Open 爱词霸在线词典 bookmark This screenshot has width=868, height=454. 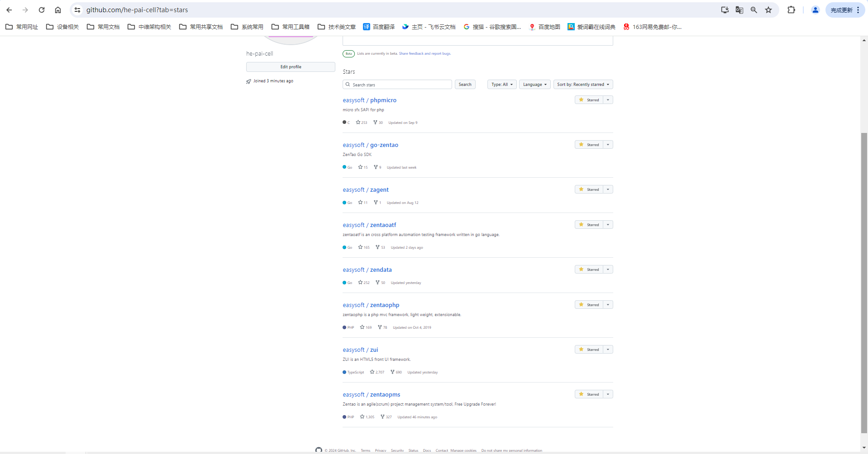coord(591,27)
